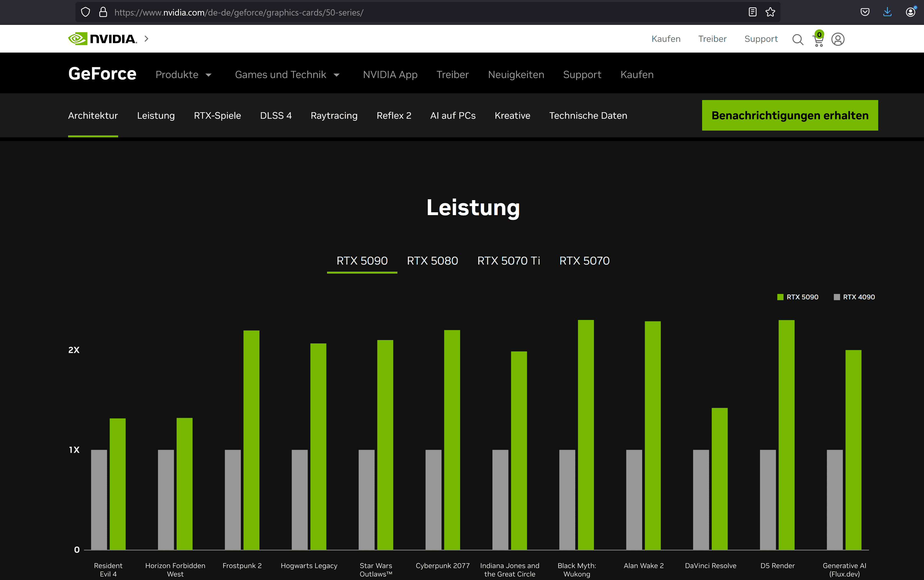This screenshot has height=580, width=924.
Task: Open the site search magnifier icon
Action: pos(798,39)
